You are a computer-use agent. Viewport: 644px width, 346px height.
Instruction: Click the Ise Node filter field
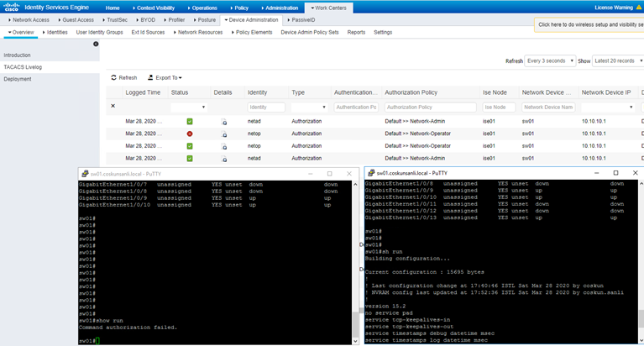click(x=499, y=107)
